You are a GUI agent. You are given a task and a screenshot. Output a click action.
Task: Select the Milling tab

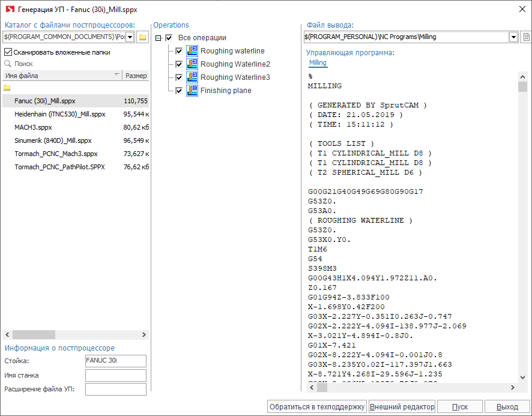pos(318,63)
